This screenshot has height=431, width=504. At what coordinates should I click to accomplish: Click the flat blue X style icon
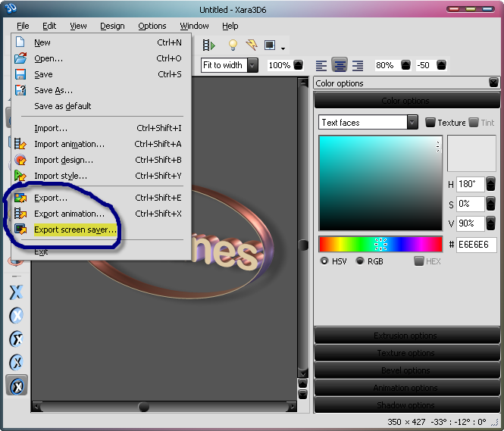click(16, 292)
